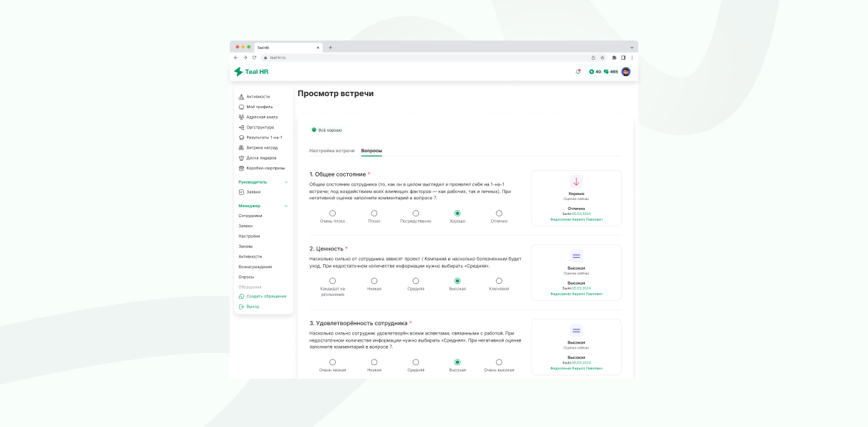Select Высокая radio for Ценность
Viewport: 868px width, 427px height.
coord(457,281)
